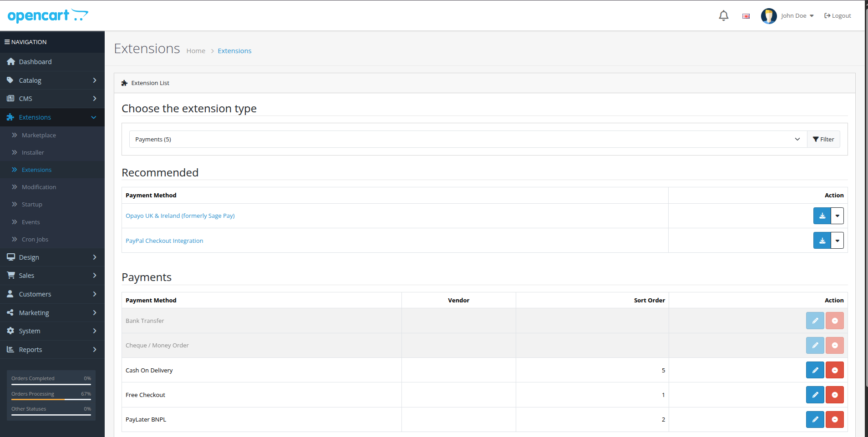Edit the PayLater BNPL payment method
The image size is (868, 437).
[x=815, y=419]
